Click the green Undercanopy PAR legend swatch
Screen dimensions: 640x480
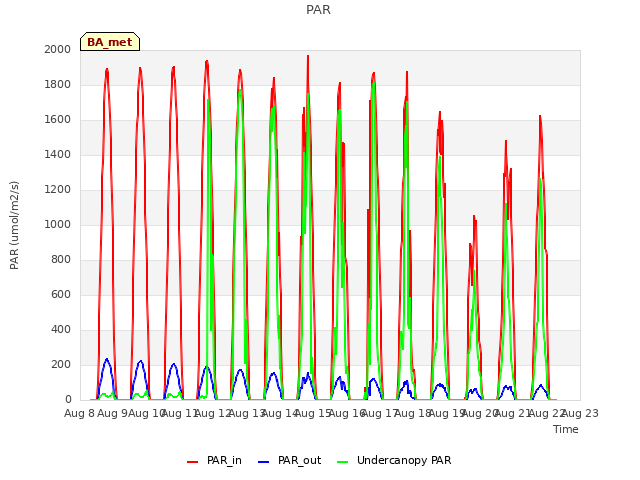[x=343, y=462]
